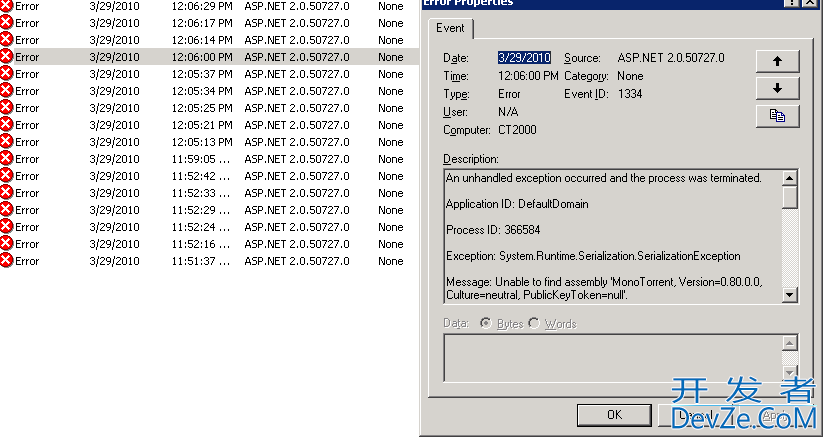Click ASP.NET source cell of 12:06:00 PM row

(296, 57)
